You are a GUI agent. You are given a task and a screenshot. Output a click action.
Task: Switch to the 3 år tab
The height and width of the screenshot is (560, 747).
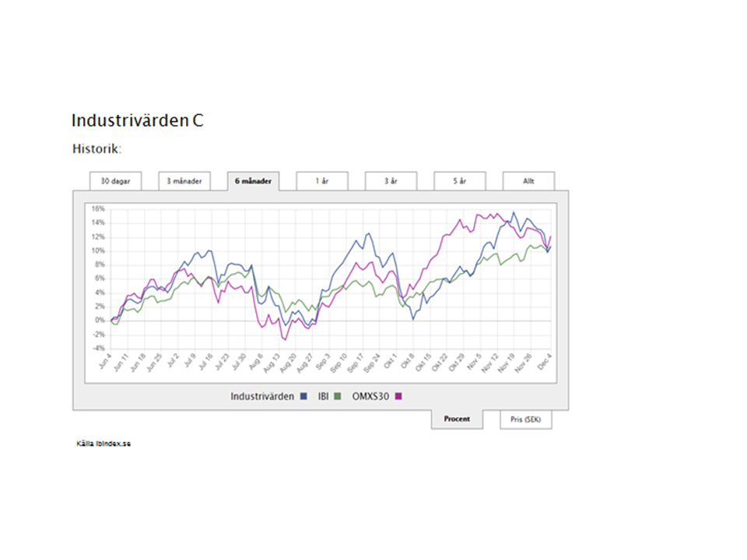391,181
